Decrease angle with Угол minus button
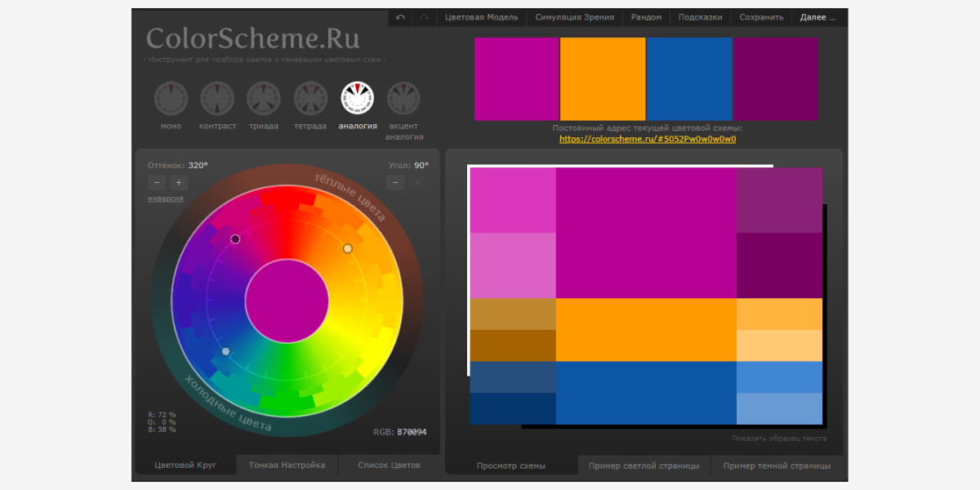 [396, 183]
